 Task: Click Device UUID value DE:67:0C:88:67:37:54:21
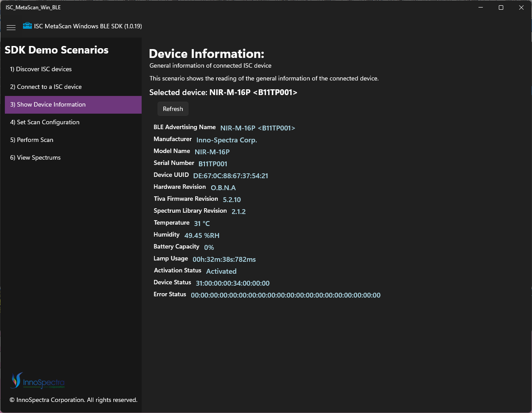coord(231,176)
